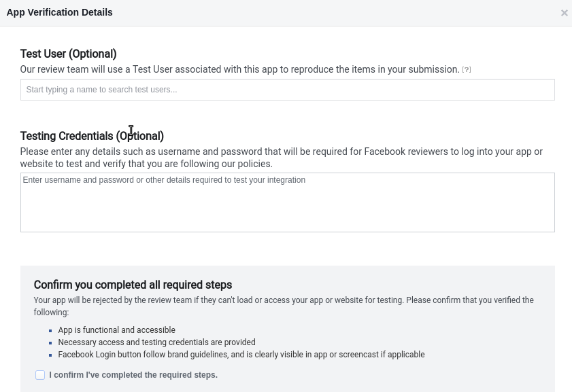Focus the test users search field
572x392 pixels.
[288, 90]
